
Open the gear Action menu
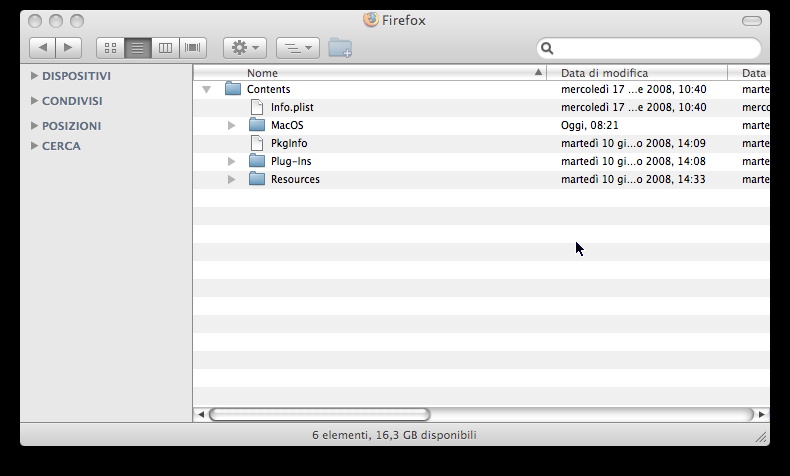tap(245, 48)
